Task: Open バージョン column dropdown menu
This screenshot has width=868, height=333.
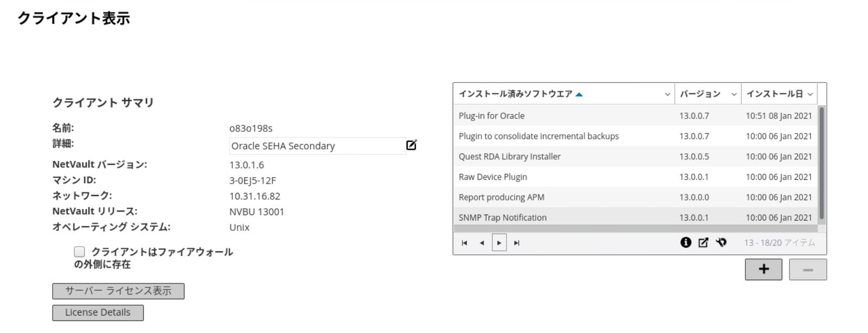Action: 734,94
